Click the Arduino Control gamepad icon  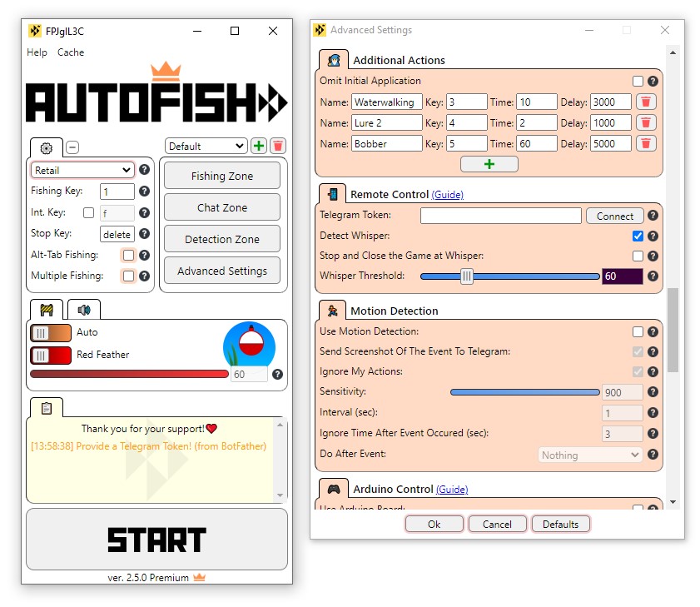click(x=334, y=489)
